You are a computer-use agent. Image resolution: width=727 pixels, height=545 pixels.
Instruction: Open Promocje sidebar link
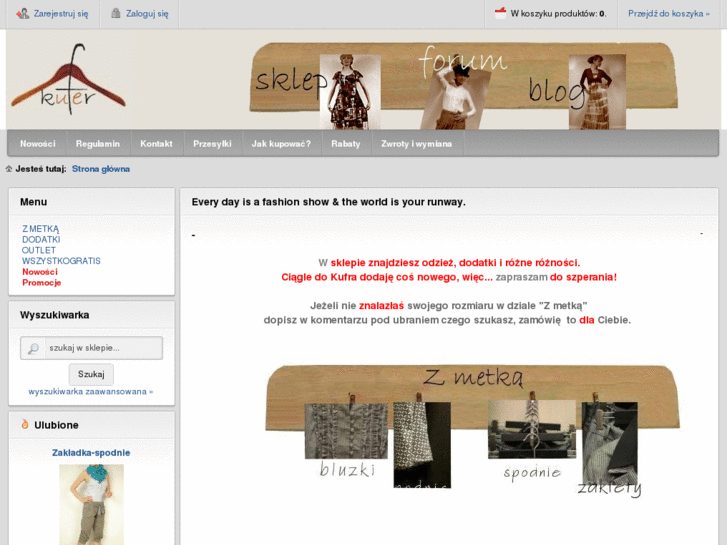42,282
